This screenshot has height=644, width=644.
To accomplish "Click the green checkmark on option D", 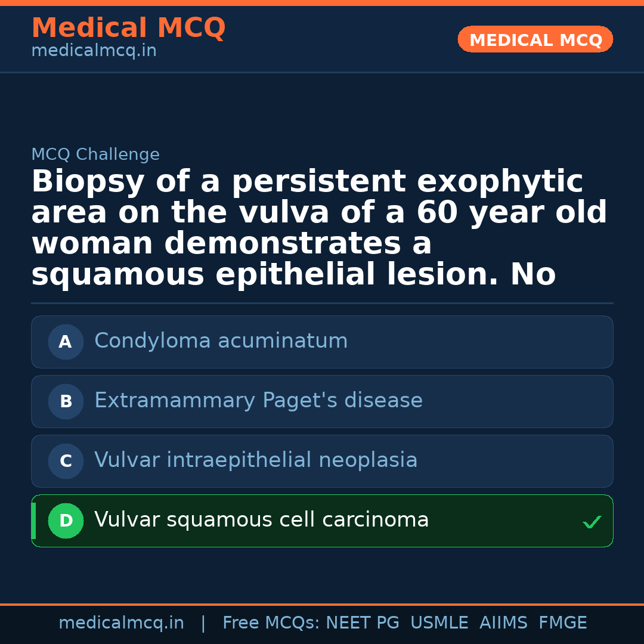I will 592,522.
